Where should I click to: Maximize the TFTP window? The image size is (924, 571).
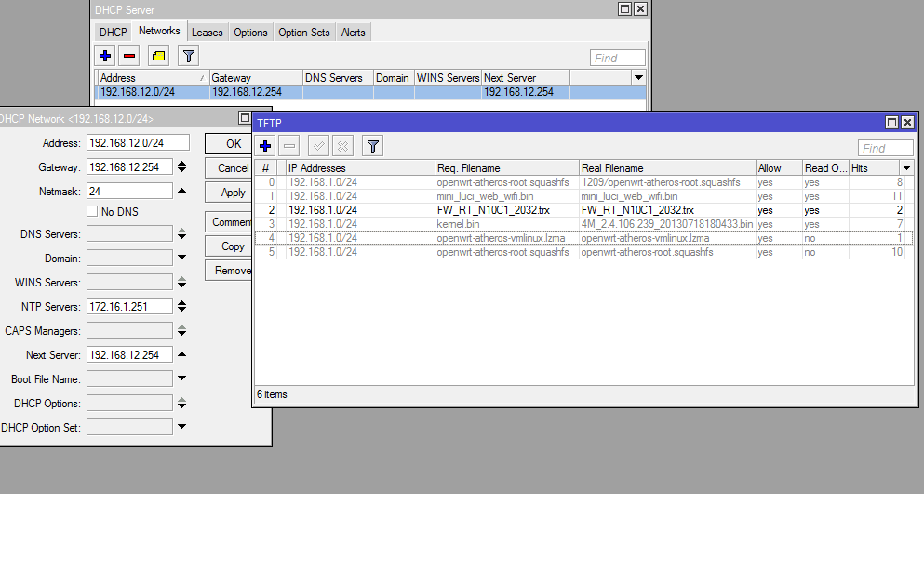point(891,123)
